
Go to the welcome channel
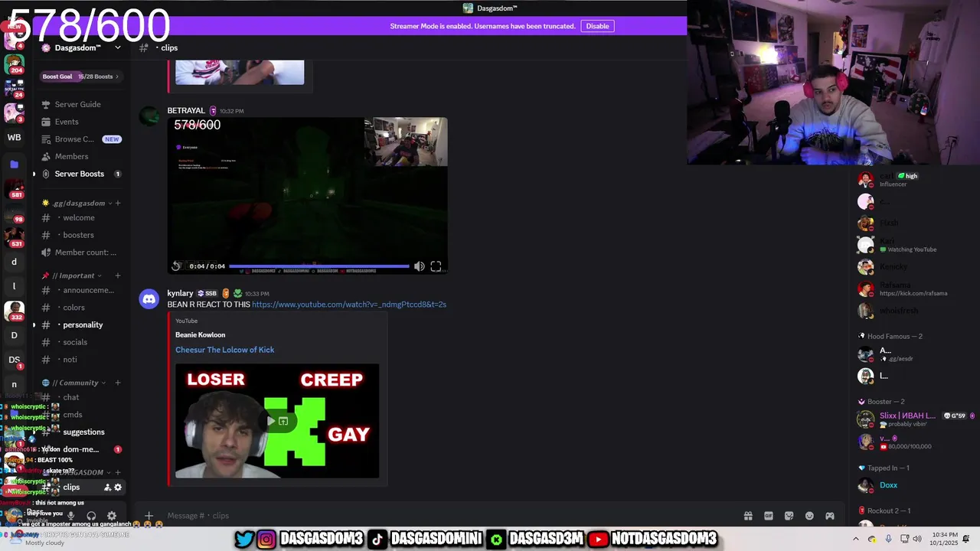click(80, 217)
